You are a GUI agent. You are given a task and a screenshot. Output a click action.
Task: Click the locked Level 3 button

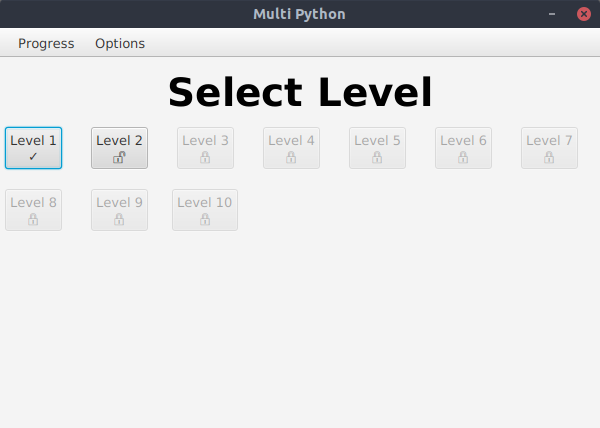coord(205,148)
